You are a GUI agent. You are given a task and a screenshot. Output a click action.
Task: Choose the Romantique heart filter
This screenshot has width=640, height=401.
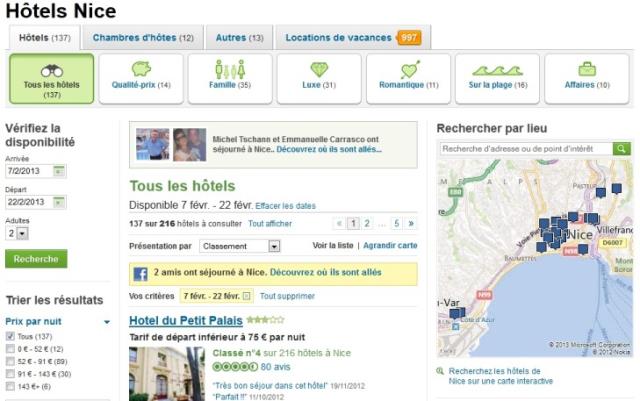(x=408, y=79)
